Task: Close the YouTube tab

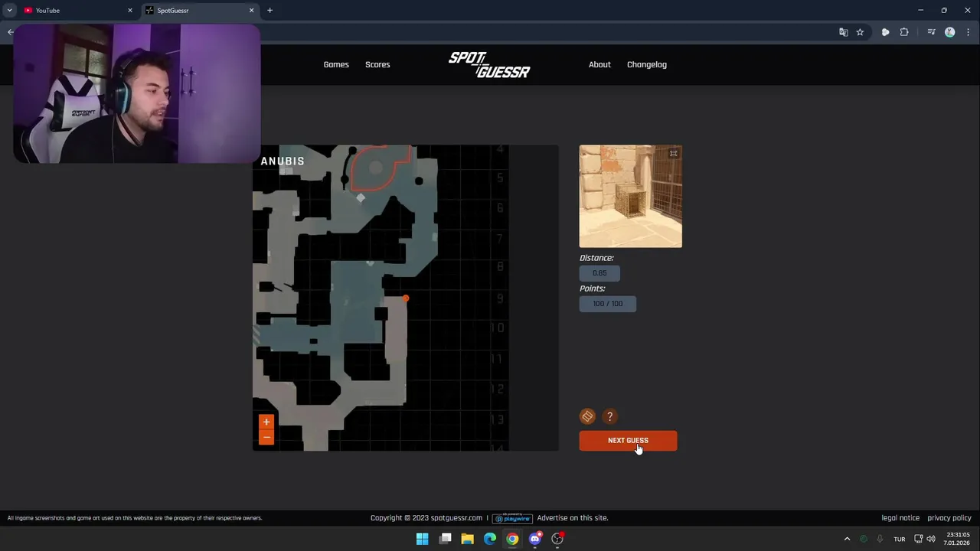Action: [x=129, y=11]
